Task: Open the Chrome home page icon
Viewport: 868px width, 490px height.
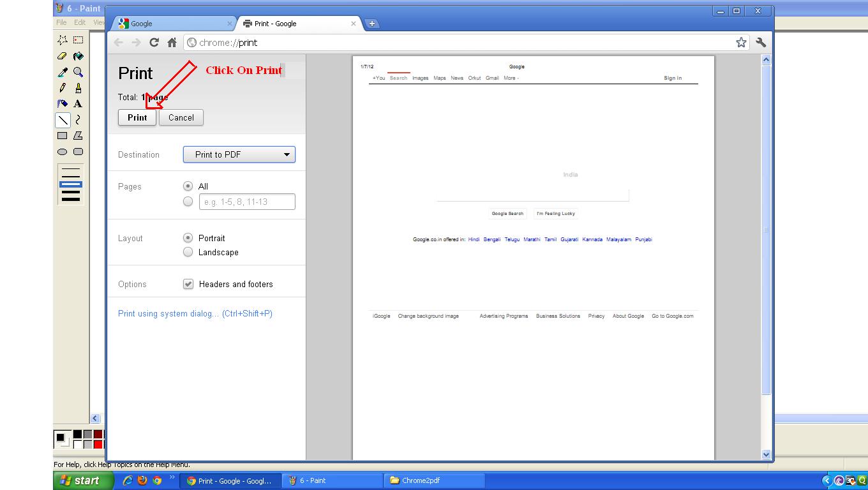Action: click(x=172, y=42)
